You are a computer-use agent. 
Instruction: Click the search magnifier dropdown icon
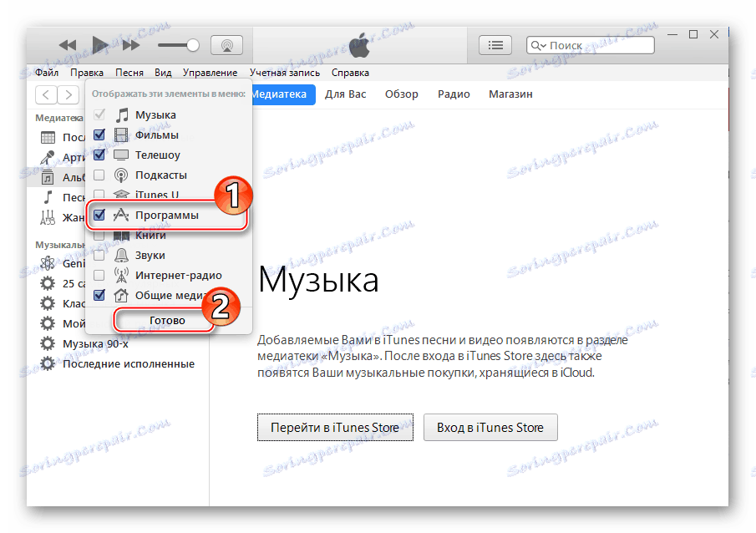click(538, 45)
